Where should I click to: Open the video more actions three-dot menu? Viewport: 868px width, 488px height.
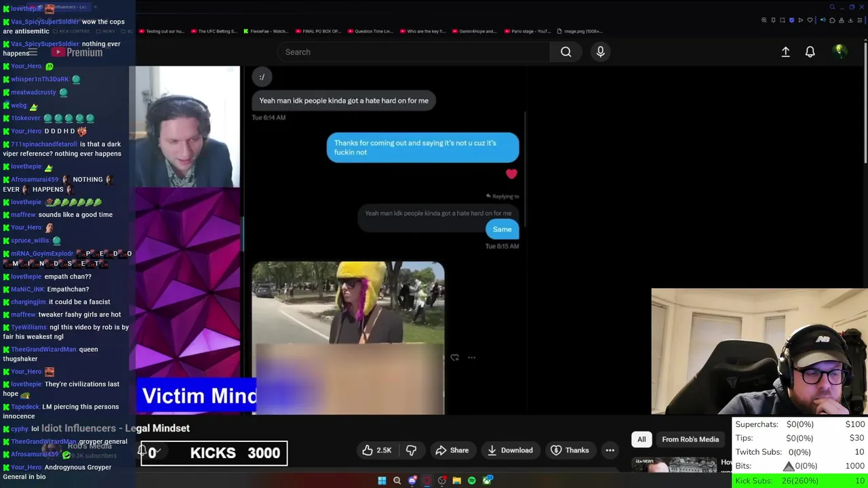(x=610, y=450)
